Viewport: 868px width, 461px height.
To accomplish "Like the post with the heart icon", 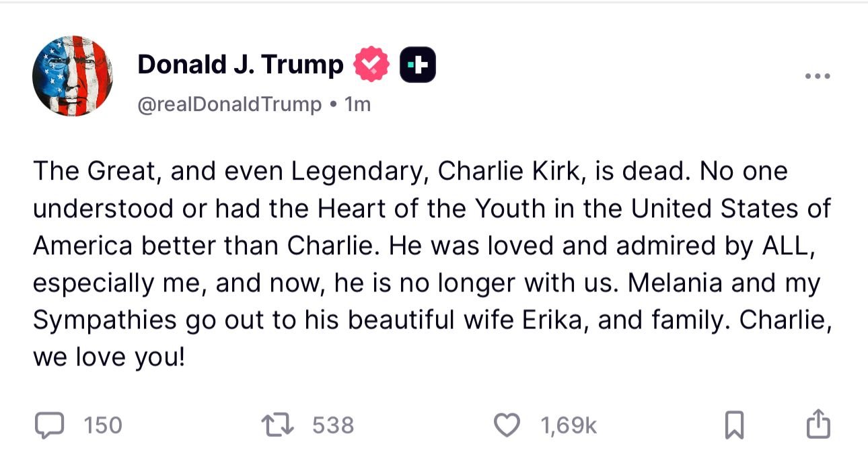I will 507,425.
